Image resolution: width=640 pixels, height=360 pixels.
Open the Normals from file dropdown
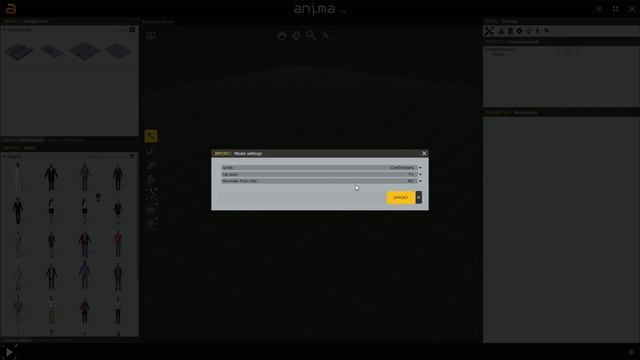[x=321, y=181]
